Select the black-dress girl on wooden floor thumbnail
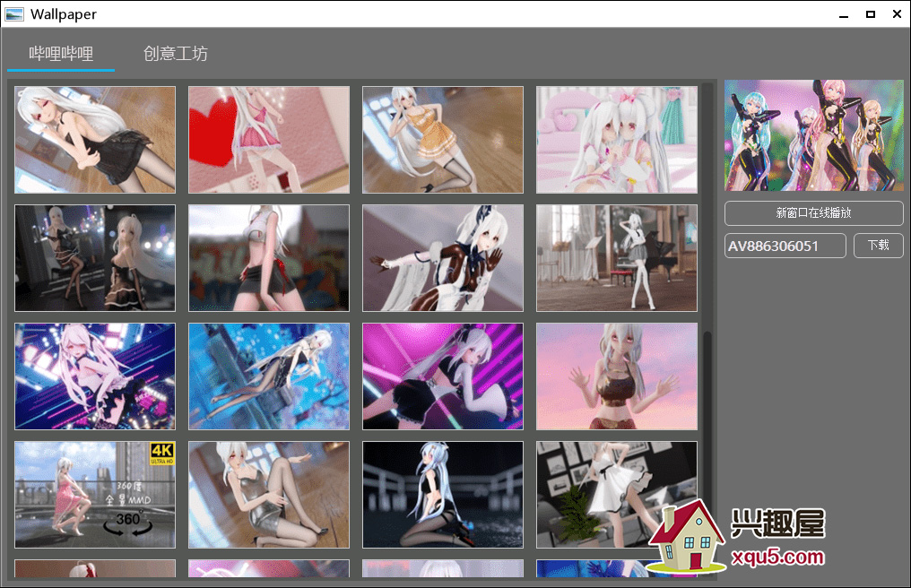This screenshot has width=911, height=588. coord(95,140)
